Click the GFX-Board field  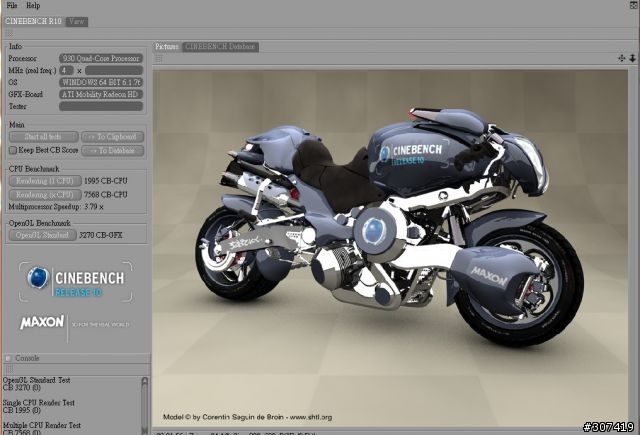coord(101,94)
